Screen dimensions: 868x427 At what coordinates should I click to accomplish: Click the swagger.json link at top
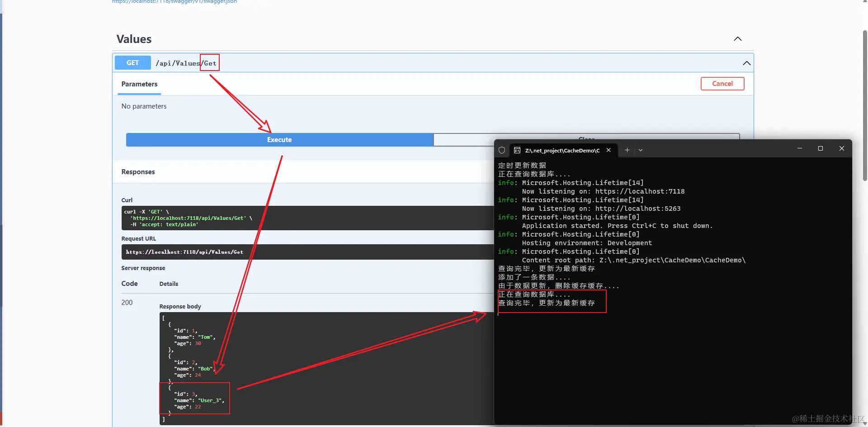pos(175,2)
